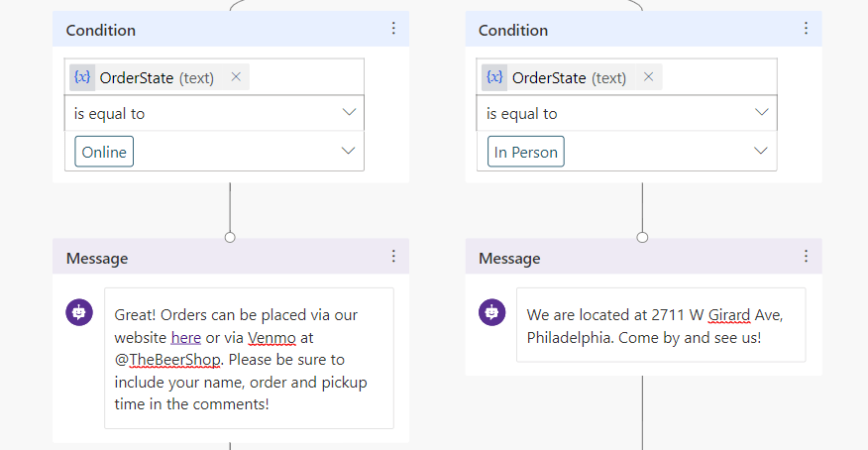Open options menu of the In Person condition node
This screenshot has height=450, width=868.
(806, 29)
